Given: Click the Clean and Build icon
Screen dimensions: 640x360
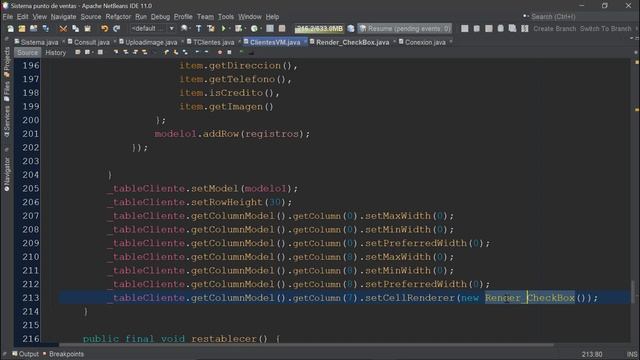Looking at the screenshot, I should [x=211, y=29].
